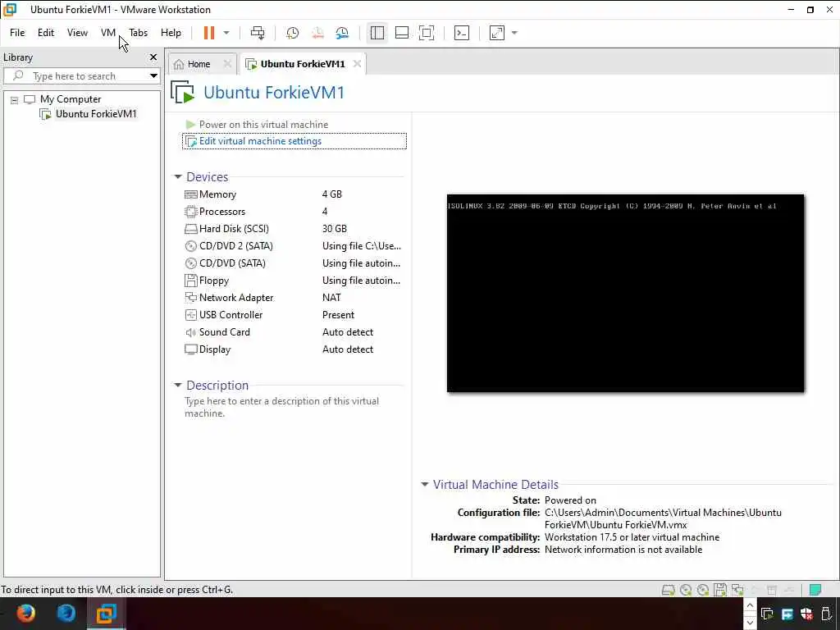Select Ubuntu ForkieVM1 in library tree
This screenshot has height=630, width=840.
[96, 113]
